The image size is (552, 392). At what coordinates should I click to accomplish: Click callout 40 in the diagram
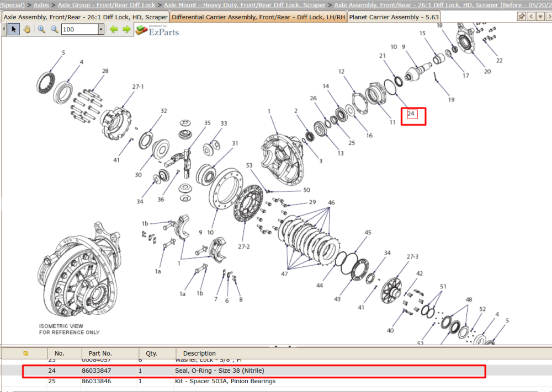point(390,330)
